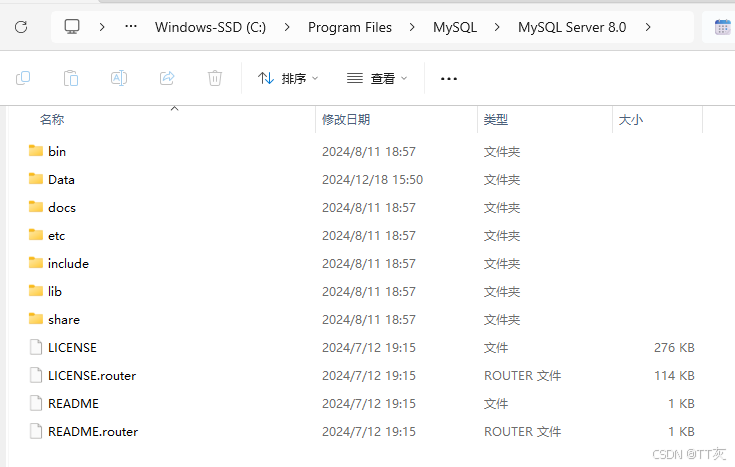Click the calendar icon beside the address bar

click(x=722, y=27)
